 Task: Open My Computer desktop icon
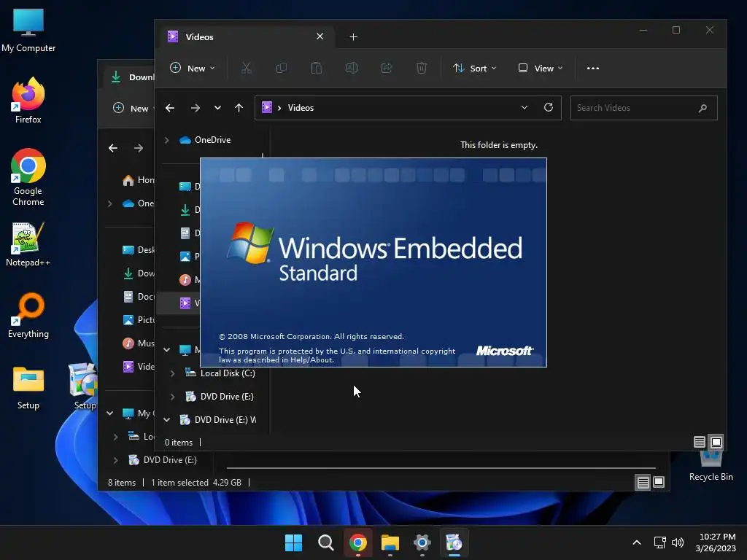[28, 31]
